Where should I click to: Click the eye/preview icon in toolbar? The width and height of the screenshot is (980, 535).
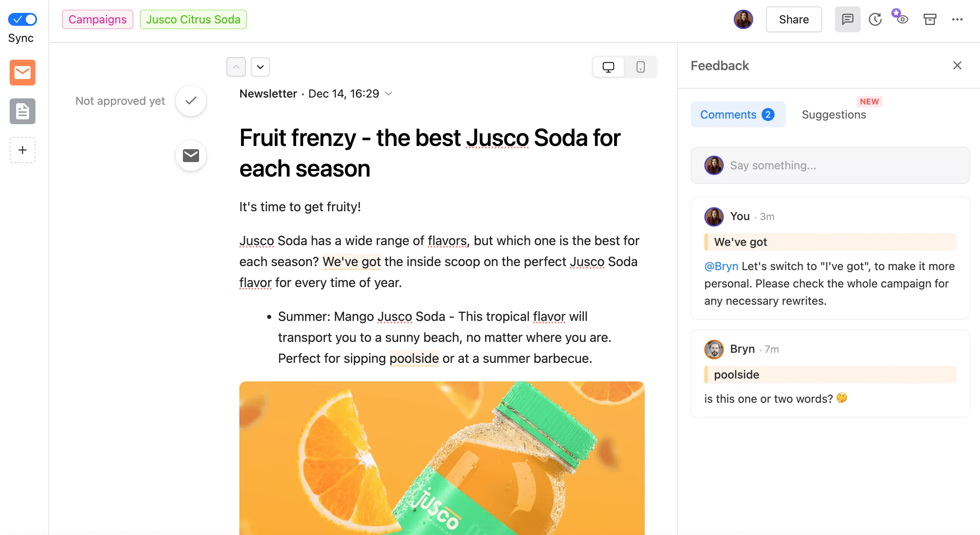902,20
